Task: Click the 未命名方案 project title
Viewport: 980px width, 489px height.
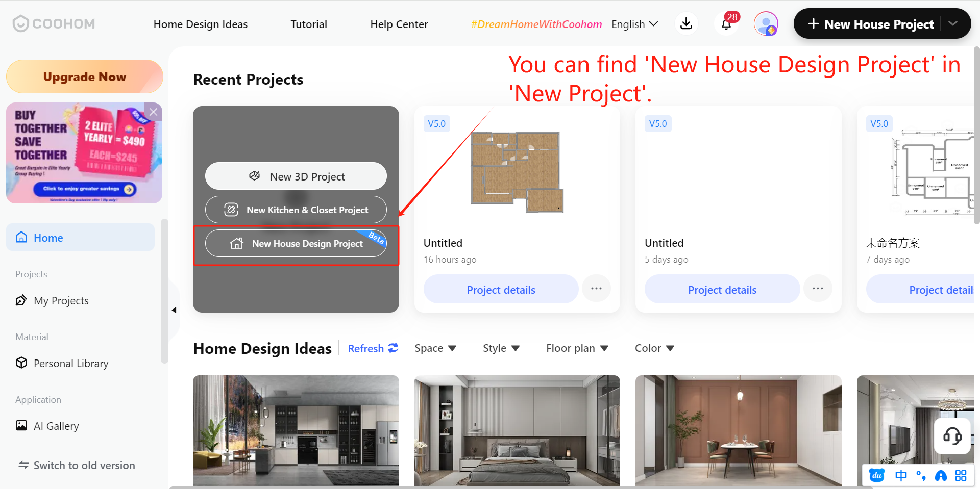Action: pos(893,243)
